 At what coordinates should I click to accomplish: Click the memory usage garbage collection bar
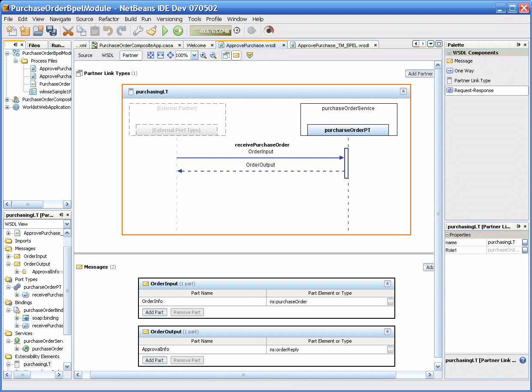click(210, 31)
